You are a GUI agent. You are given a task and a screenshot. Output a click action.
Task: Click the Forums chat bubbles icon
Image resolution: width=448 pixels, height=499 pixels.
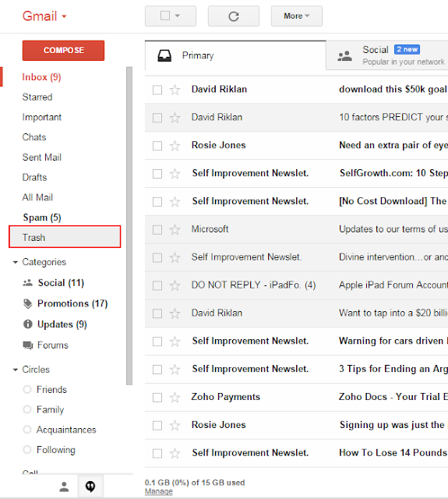click(28, 345)
